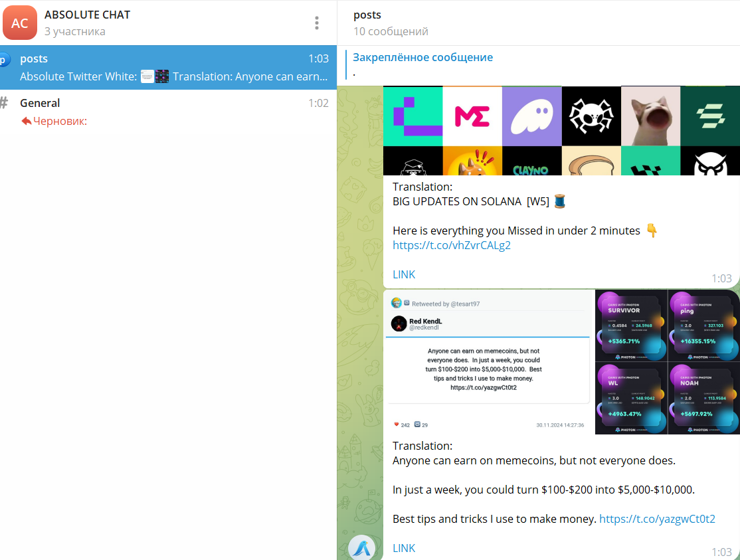This screenshot has width=740, height=560.
Task: Click the Phantom ghost logo tile
Action: pos(531,116)
